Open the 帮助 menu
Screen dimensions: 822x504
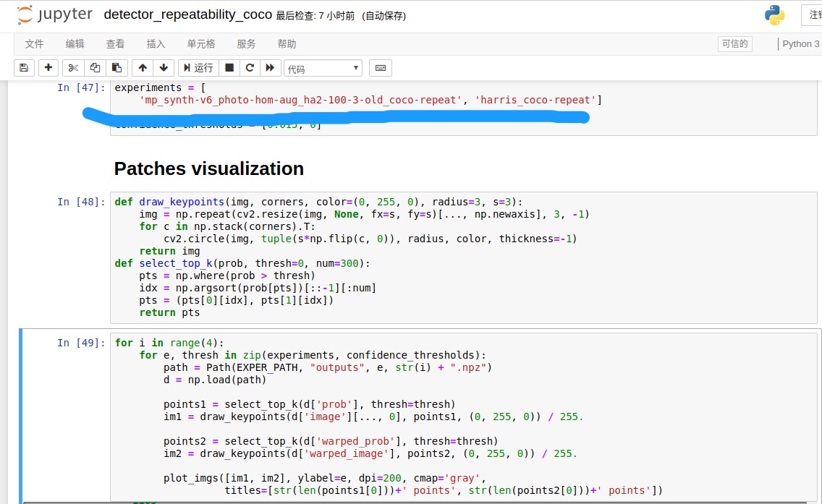tap(287, 44)
